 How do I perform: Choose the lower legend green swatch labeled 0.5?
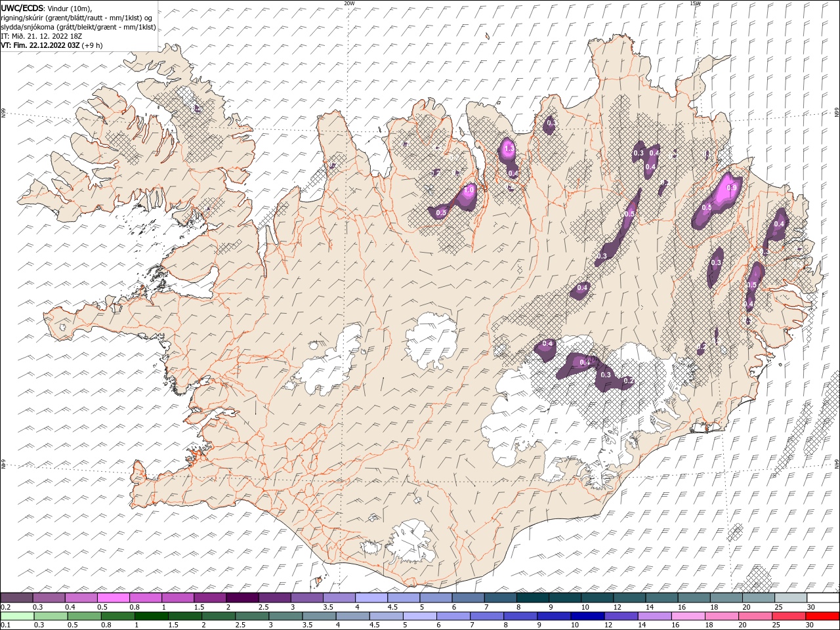pos(84,616)
